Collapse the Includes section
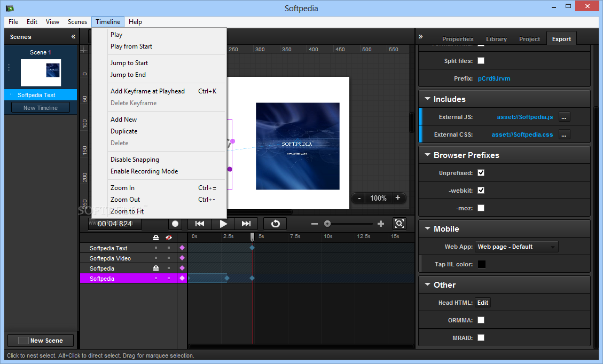Image resolution: width=603 pixels, height=364 pixels. click(427, 99)
